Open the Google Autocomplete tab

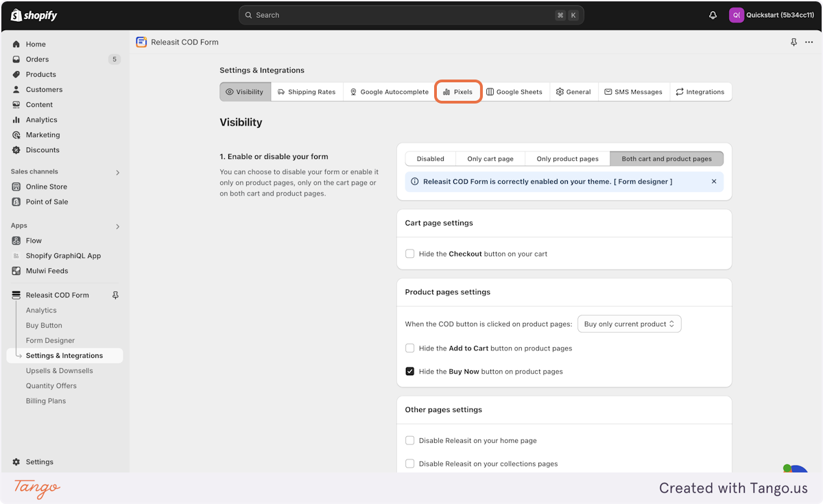(x=389, y=92)
